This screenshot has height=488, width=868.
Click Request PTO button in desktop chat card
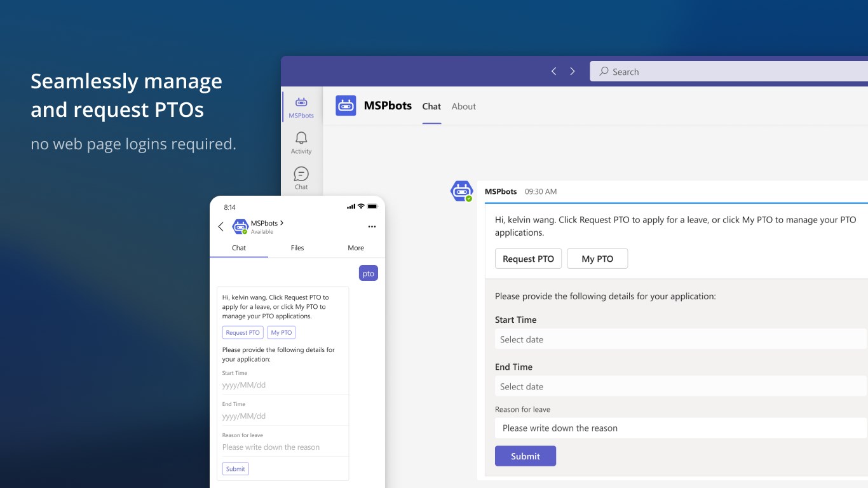pos(528,259)
